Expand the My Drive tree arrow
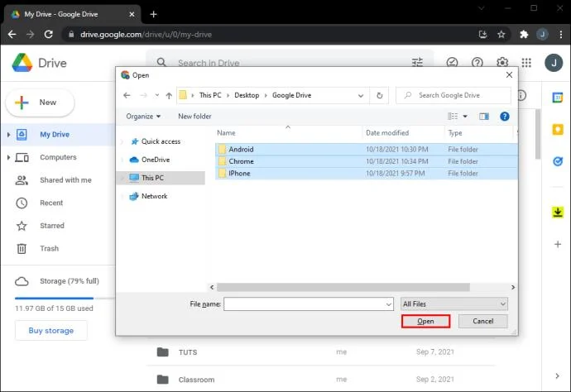The width and height of the screenshot is (571, 392). tap(8, 135)
